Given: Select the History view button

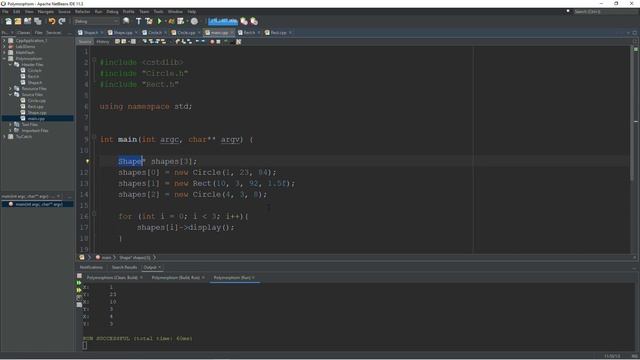Looking at the screenshot, I should pos(102,42).
